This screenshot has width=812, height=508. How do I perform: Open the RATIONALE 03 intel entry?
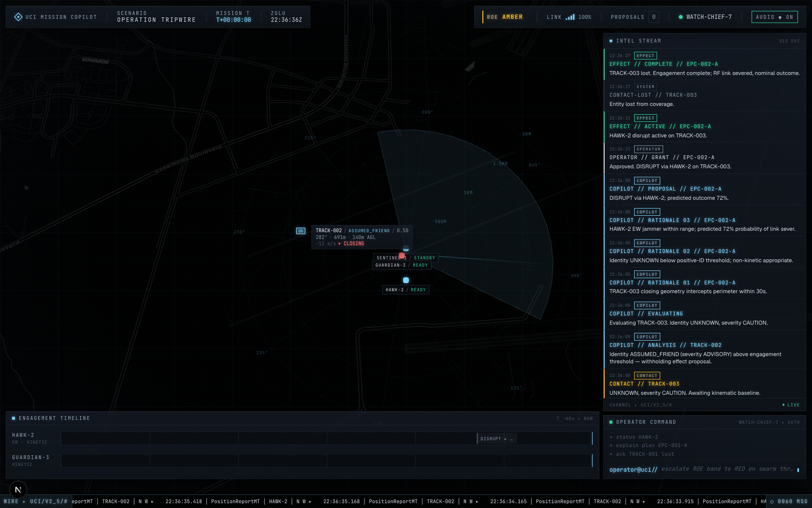704,221
